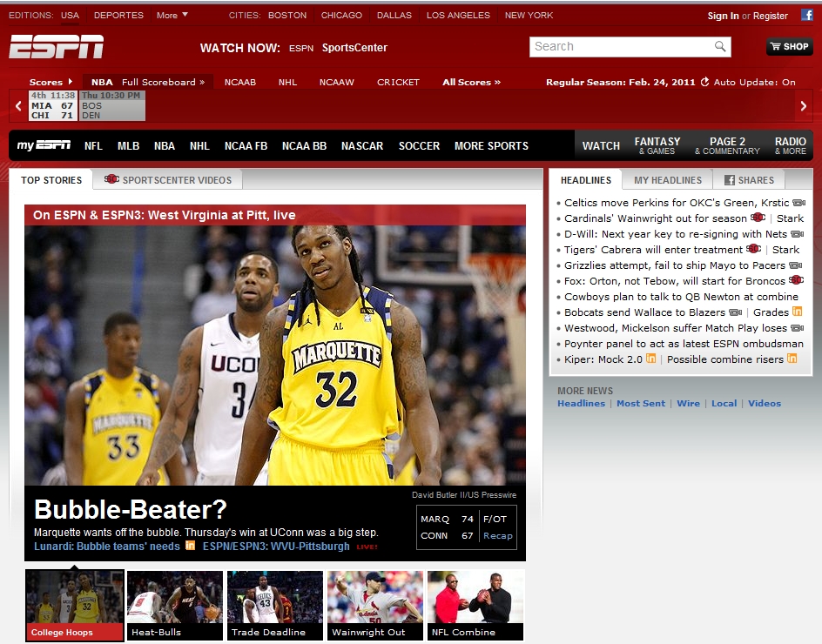Open the Radio & More menu

click(791, 145)
